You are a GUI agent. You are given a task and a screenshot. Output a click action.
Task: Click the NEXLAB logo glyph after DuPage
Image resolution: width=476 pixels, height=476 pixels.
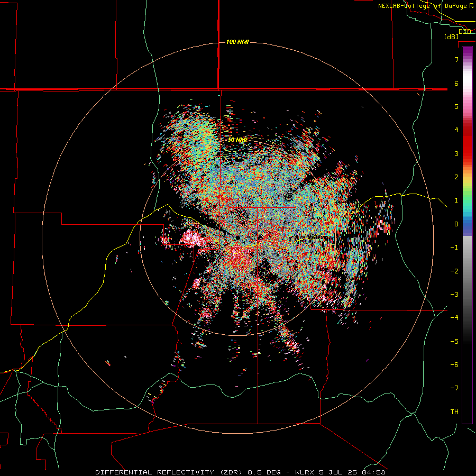[x=471, y=6]
